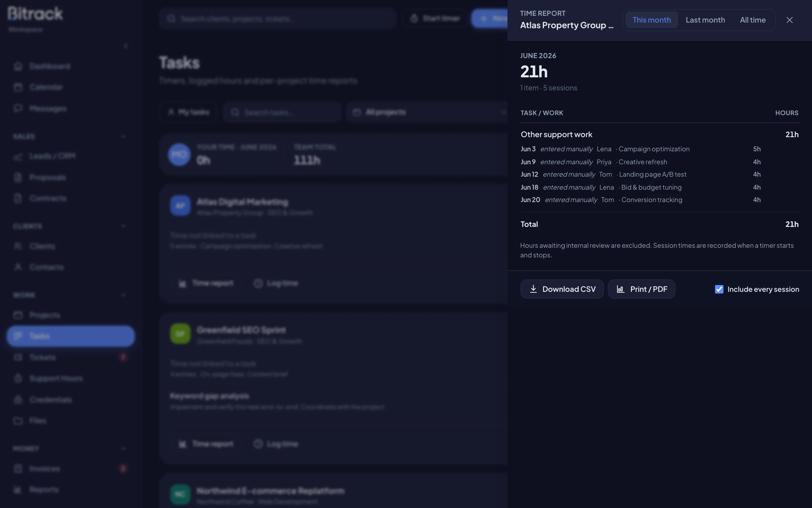Click the Atlas Property Group title
The width and height of the screenshot is (812, 508).
pyautogui.click(x=567, y=25)
